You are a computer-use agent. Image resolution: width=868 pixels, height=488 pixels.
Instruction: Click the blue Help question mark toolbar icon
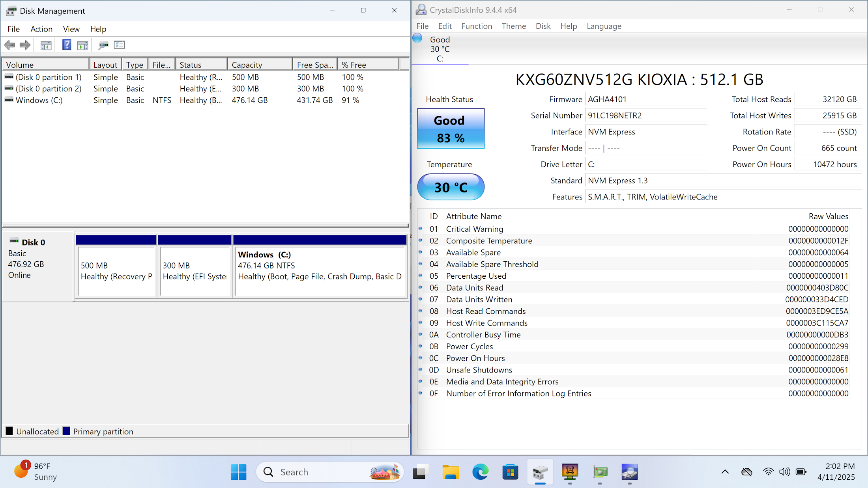pyautogui.click(x=67, y=45)
